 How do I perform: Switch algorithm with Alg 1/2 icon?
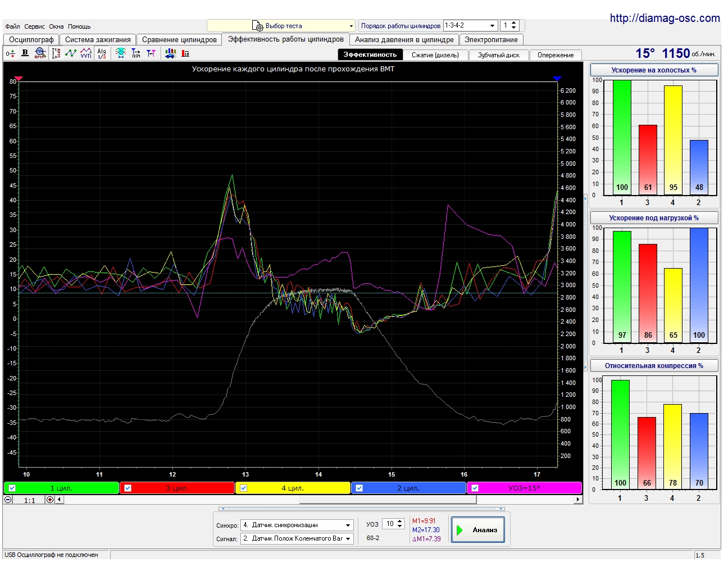click(102, 53)
